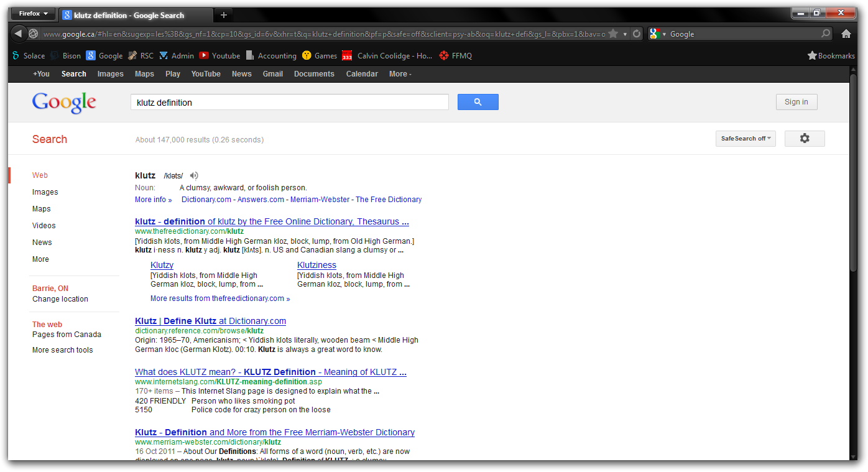
Task: Open the Firefox application menu
Action: [x=33, y=14]
